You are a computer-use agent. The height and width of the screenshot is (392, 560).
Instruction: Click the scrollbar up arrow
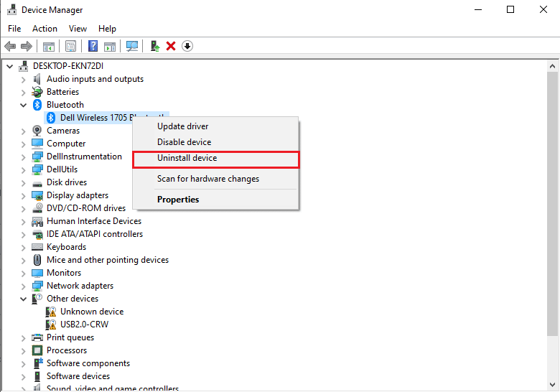[552, 66]
